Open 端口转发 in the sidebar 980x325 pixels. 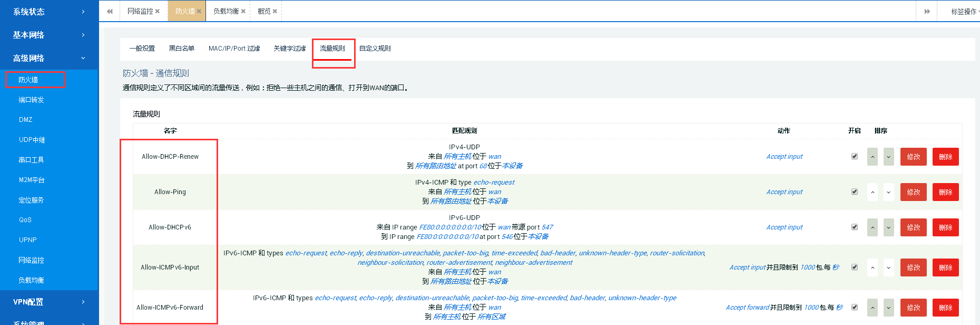point(31,100)
